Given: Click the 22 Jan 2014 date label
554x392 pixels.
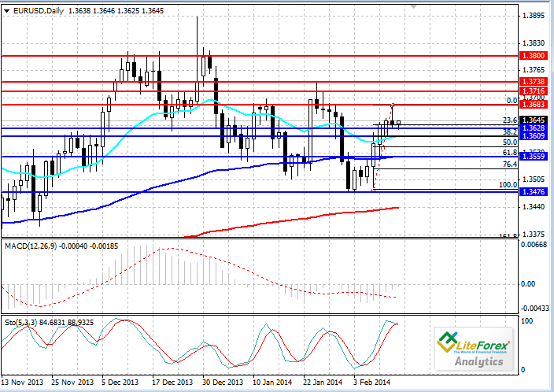Looking at the screenshot, I should [323, 383].
